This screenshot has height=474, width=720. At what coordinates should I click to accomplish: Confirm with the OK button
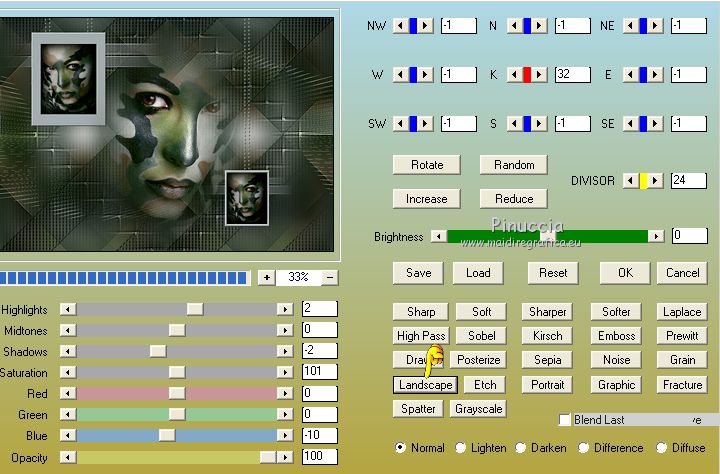point(625,273)
